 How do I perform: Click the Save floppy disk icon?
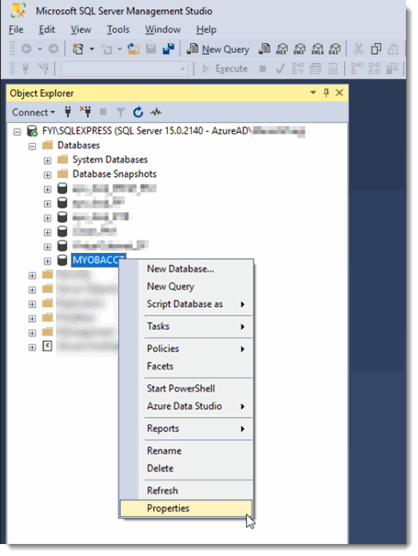151,49
